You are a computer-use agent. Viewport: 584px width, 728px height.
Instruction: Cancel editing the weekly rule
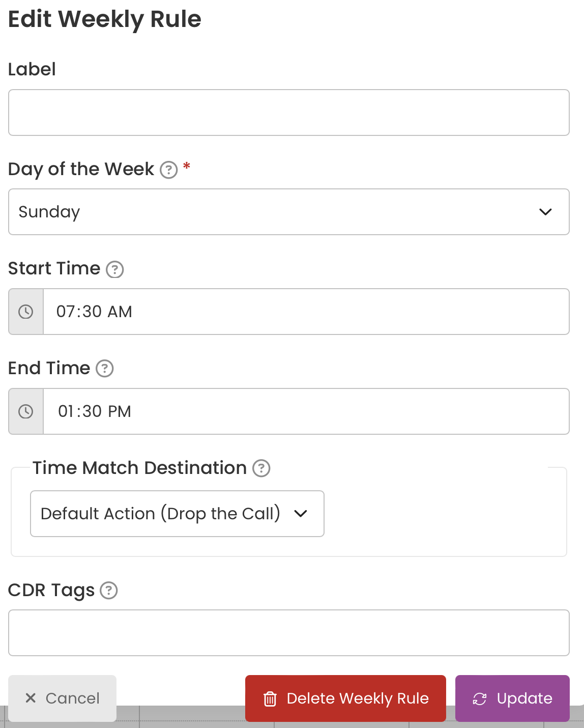point(62,698)
